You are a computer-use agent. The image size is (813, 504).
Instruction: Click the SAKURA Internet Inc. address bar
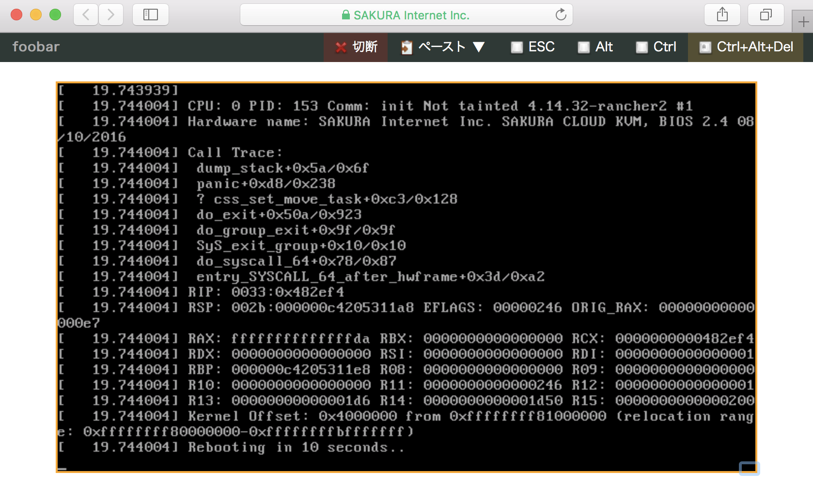click(x=406, y=15)
